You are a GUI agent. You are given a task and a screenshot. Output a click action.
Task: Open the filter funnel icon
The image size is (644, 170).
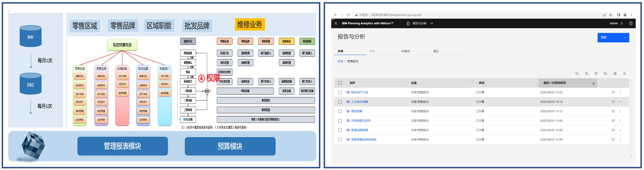tap(596, 74)
